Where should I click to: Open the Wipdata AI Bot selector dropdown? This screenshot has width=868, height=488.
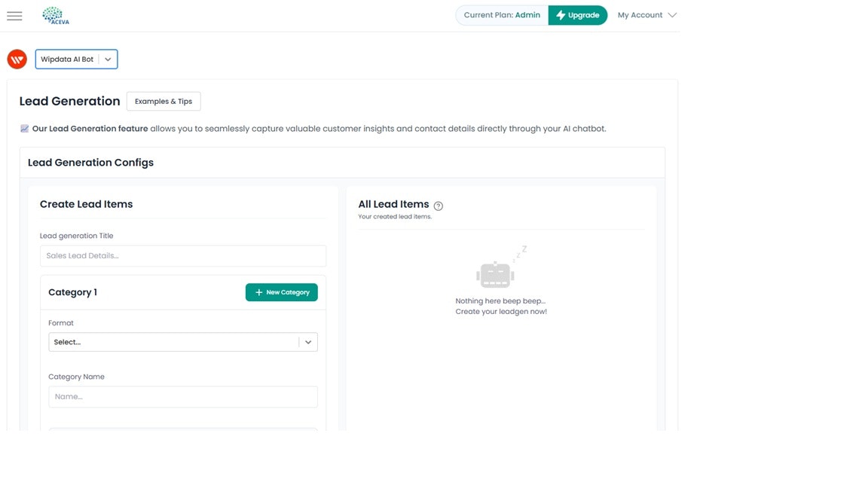pos(76,59)
